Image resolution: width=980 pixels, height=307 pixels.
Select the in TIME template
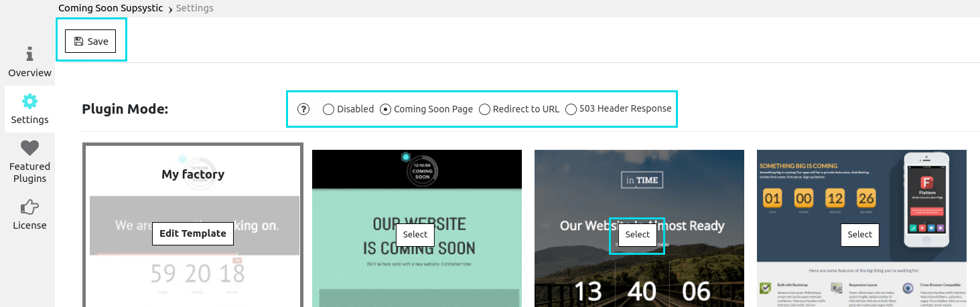638,234
